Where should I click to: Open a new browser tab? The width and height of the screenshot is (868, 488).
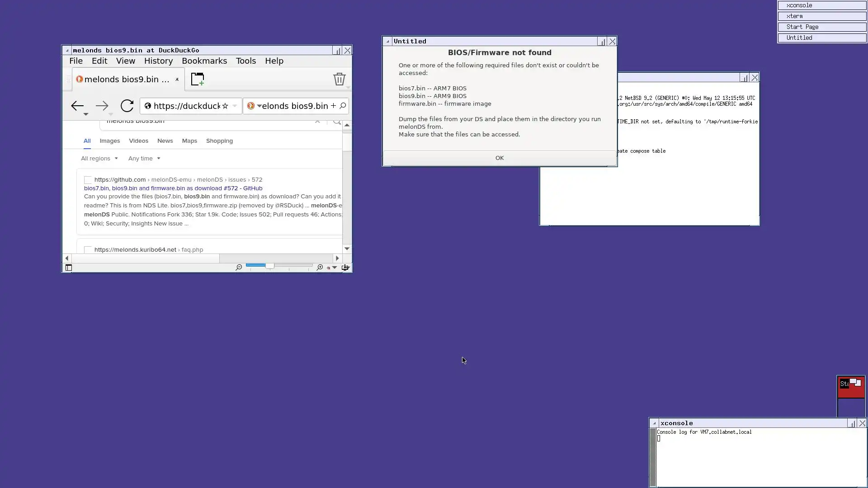[198, 79]
